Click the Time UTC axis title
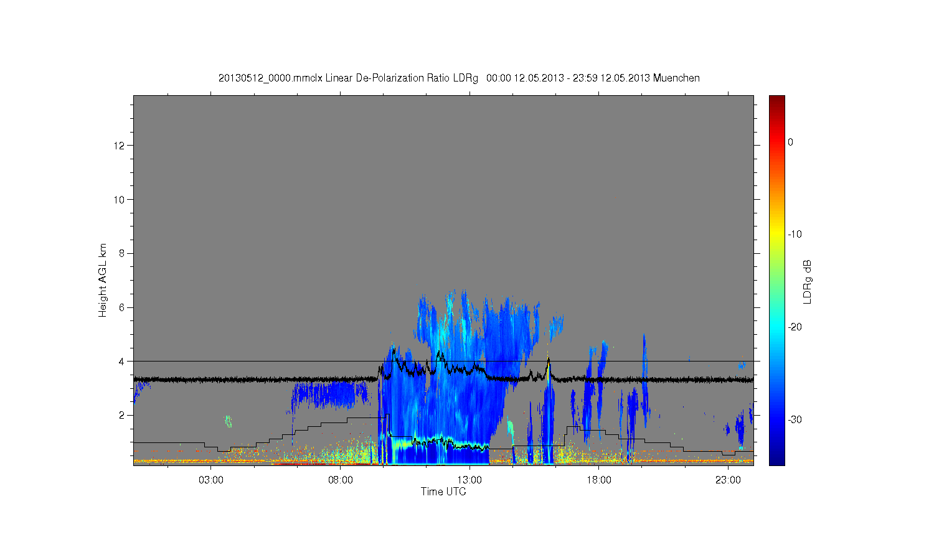Viewport: 934px width, 560px height. pyautogui.click(x=443, y=492)
